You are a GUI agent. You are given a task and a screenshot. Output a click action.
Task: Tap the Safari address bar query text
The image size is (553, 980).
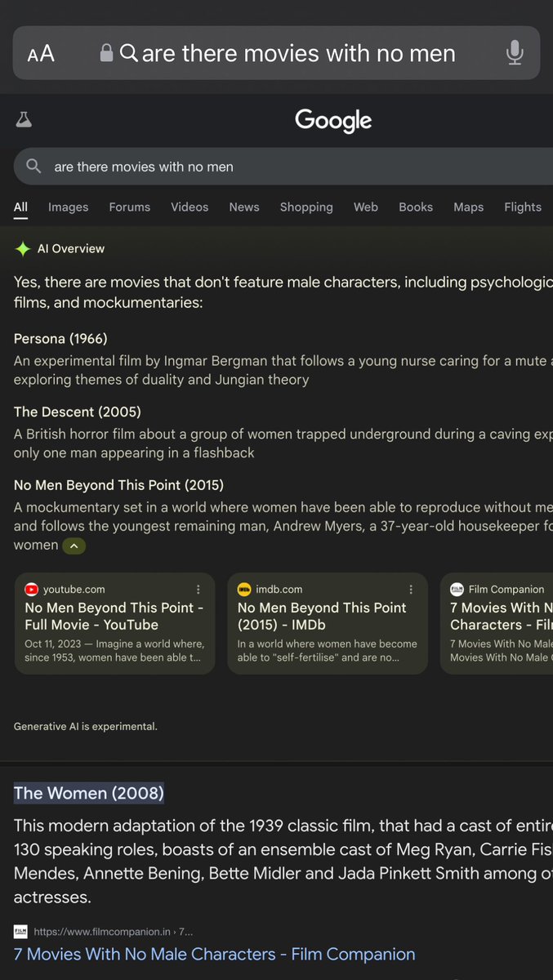[x=299, y=54]
